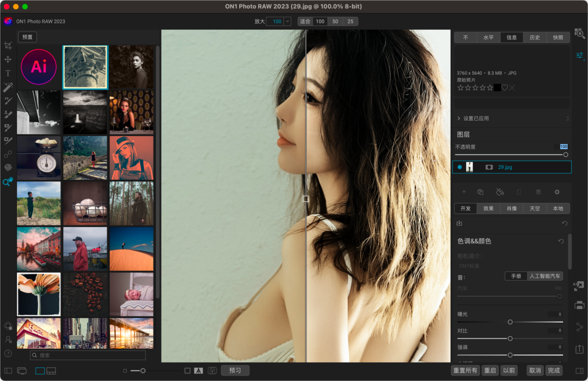The image size is (588, 381).
Task: Open the 肖像 portrait tab
Action: click(x=512, y=208)
